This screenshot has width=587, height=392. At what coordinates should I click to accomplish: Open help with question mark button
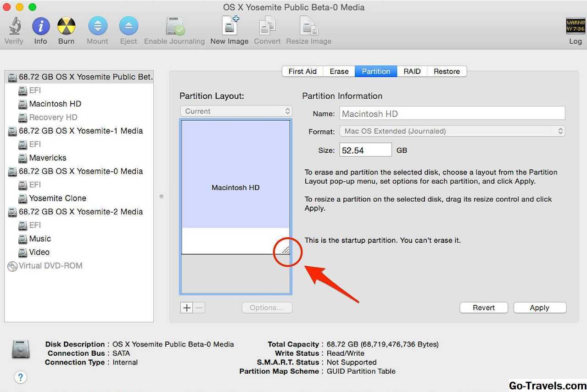(x=20, y=377)
